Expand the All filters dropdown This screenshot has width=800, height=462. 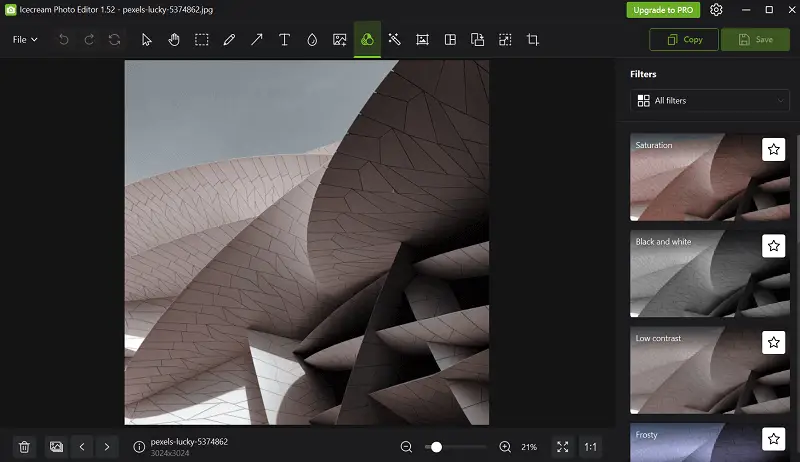pos(710,100)
